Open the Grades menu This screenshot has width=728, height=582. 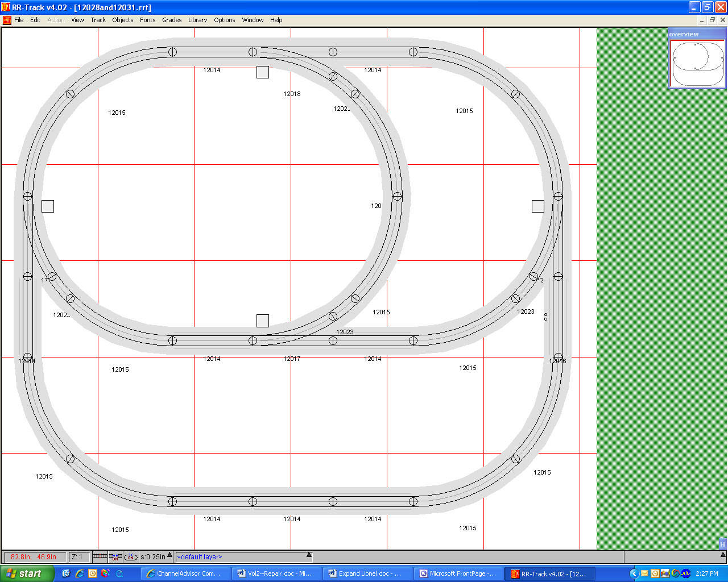[x=172, y=20]
